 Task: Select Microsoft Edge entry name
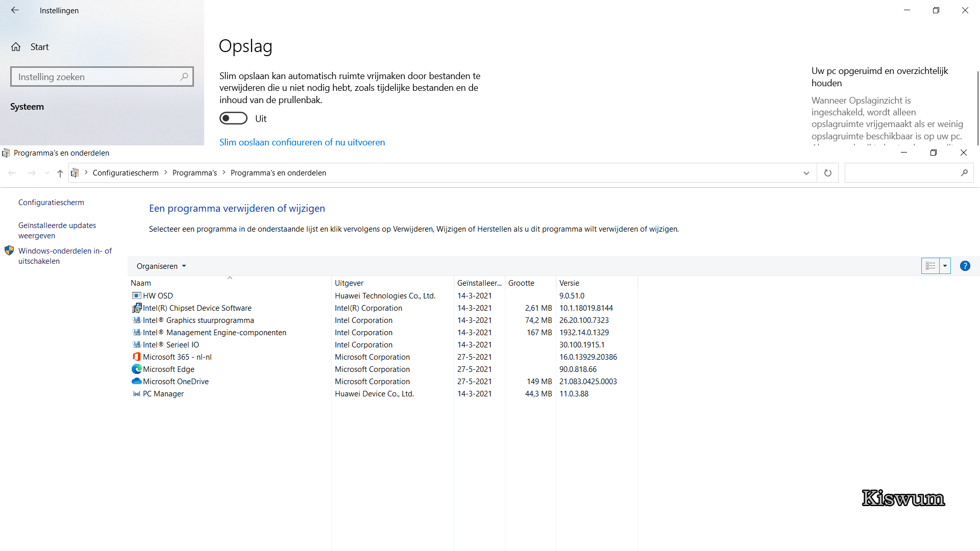[x=168, y=369]
